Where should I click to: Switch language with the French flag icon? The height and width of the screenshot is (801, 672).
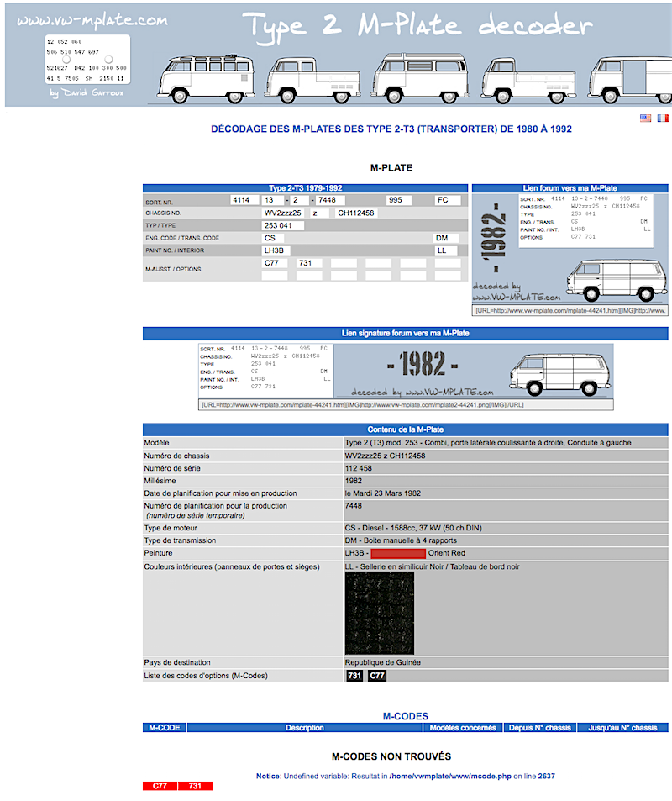point(663,118)
